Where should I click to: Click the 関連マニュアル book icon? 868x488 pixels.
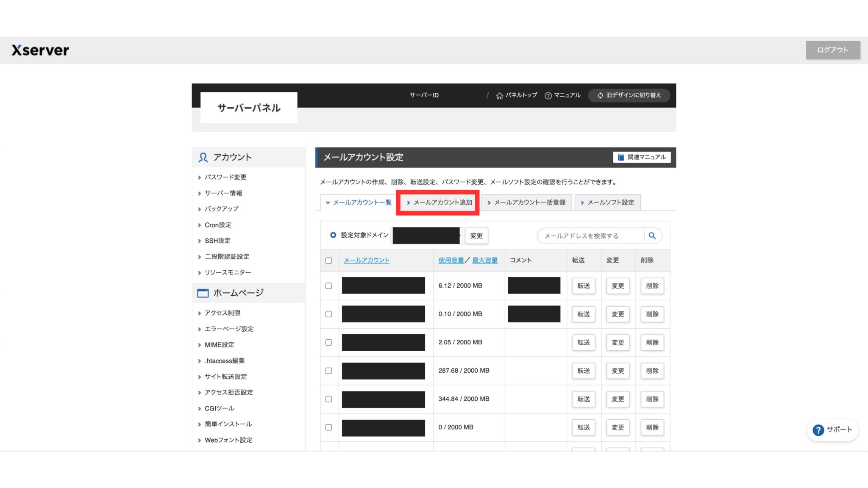pyautogui.click(x=621, y=157)
